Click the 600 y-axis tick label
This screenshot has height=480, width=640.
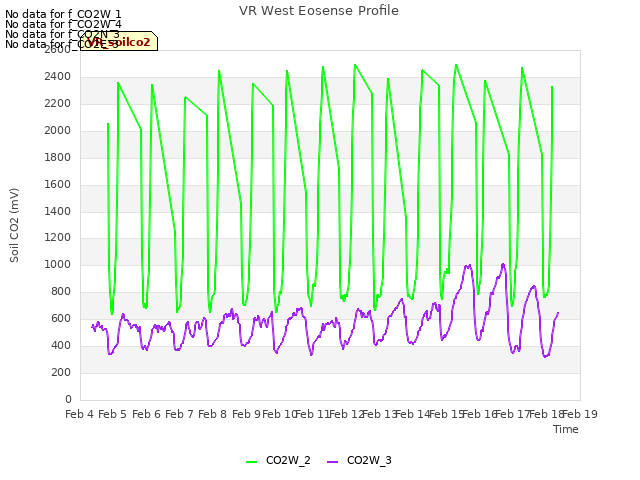[61, 319]
